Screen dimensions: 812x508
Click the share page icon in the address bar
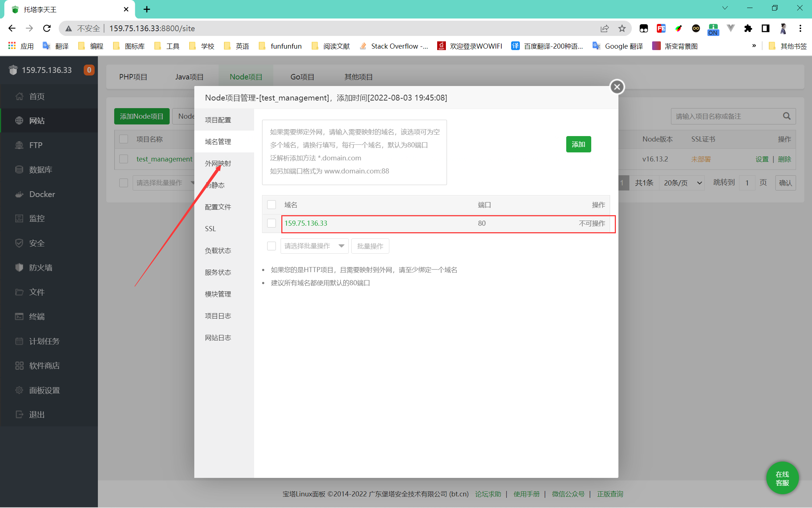[x=604, y=28]
